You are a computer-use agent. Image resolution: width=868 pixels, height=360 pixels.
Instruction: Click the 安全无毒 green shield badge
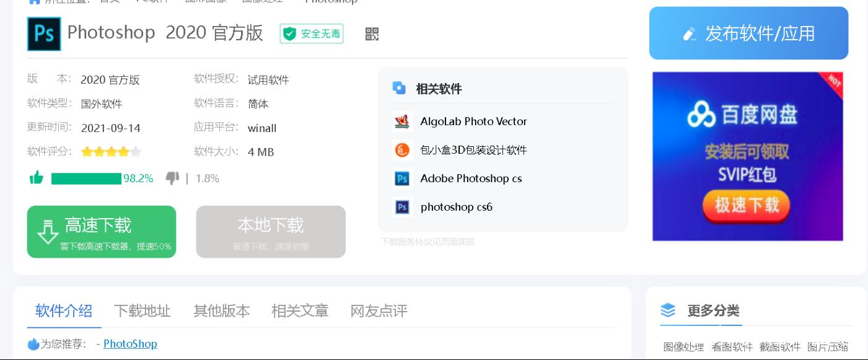[312, 34]
